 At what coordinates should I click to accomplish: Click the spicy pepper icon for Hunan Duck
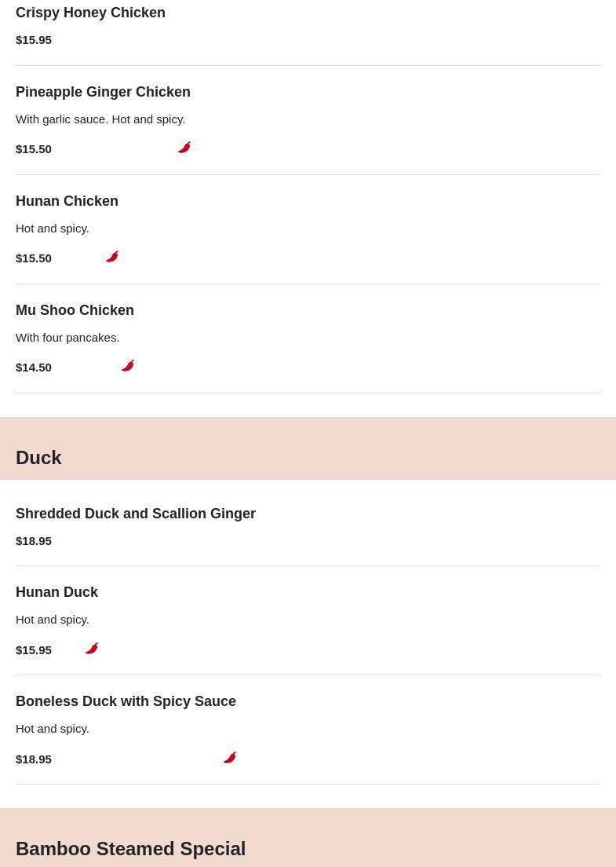[92, 649]
